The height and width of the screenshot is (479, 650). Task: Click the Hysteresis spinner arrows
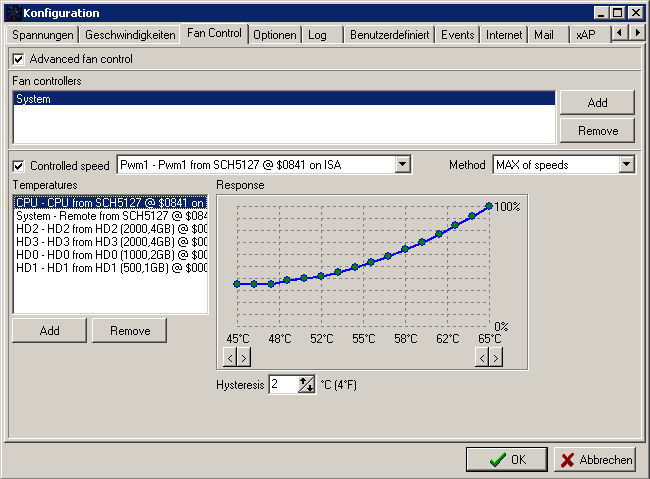coord(307,385)
